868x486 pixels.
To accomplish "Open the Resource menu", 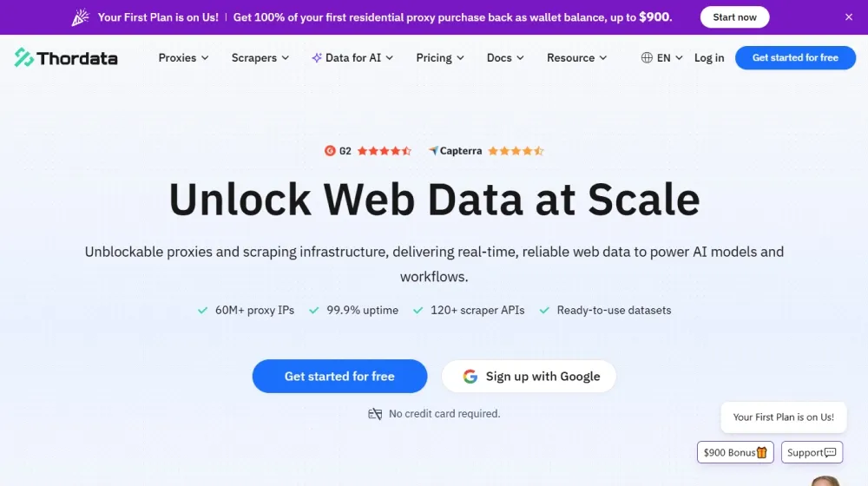I will tap(576, 58).
